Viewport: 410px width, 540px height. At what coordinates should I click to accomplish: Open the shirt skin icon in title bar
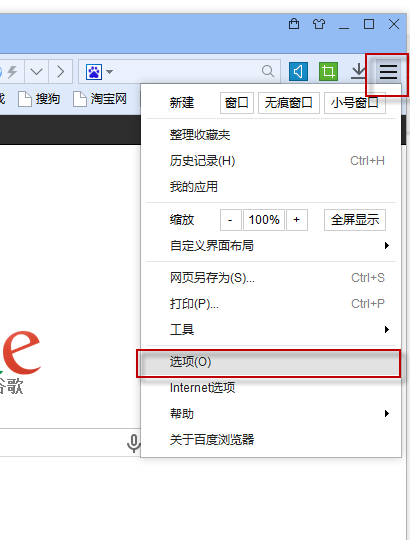(319, 24)
